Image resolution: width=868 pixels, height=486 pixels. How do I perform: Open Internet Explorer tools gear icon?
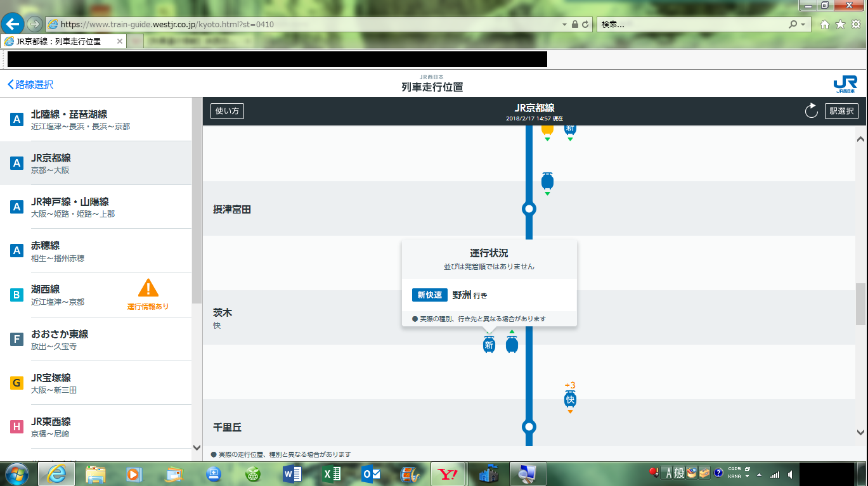(855, 24)
